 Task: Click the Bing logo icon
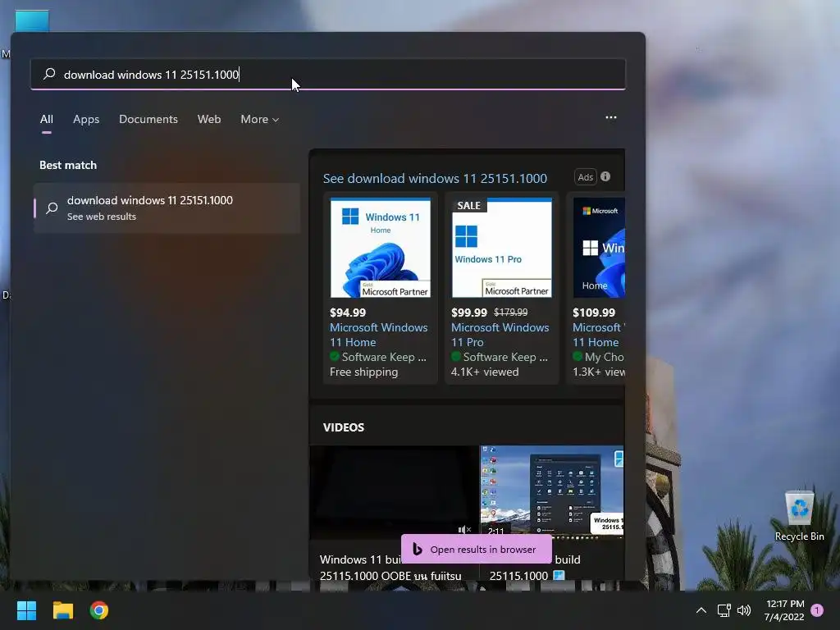click(417, 549)
